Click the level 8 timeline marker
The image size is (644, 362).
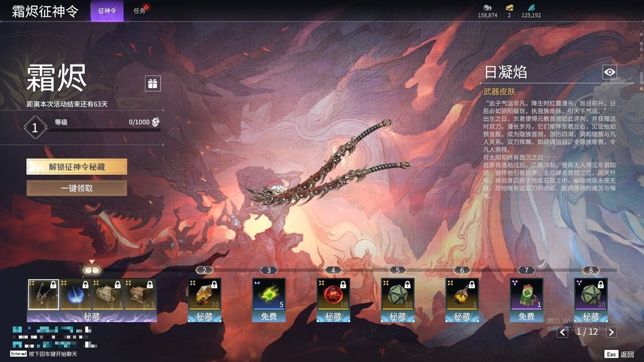[x=591, y=270]
